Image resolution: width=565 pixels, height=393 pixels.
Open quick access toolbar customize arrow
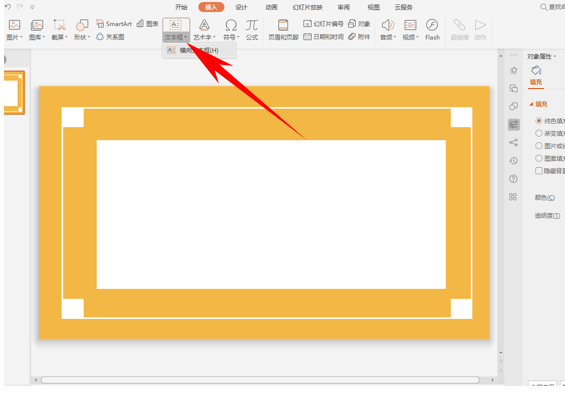tap(32, 6)
